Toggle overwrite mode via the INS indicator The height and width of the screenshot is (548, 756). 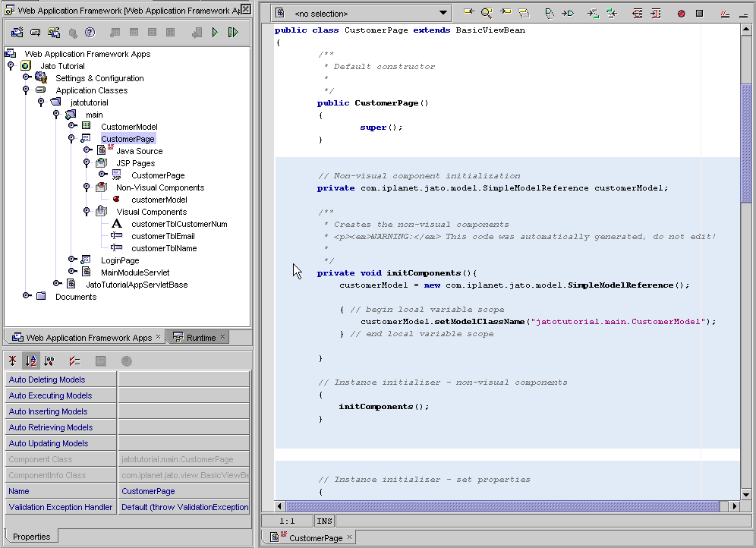[323, 521]
